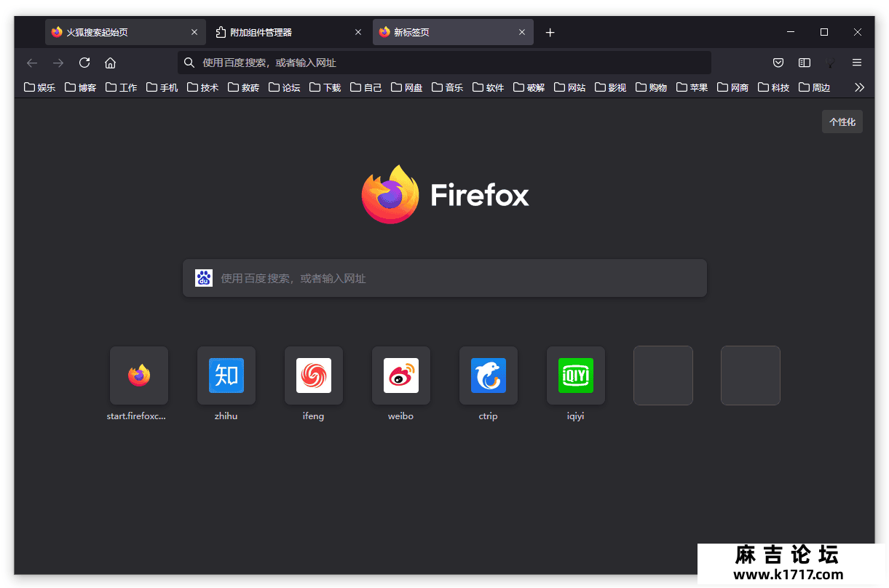889x588 pixels.
Task: Open the 影视 bookmark folder
Action: [x=610, y=87]
